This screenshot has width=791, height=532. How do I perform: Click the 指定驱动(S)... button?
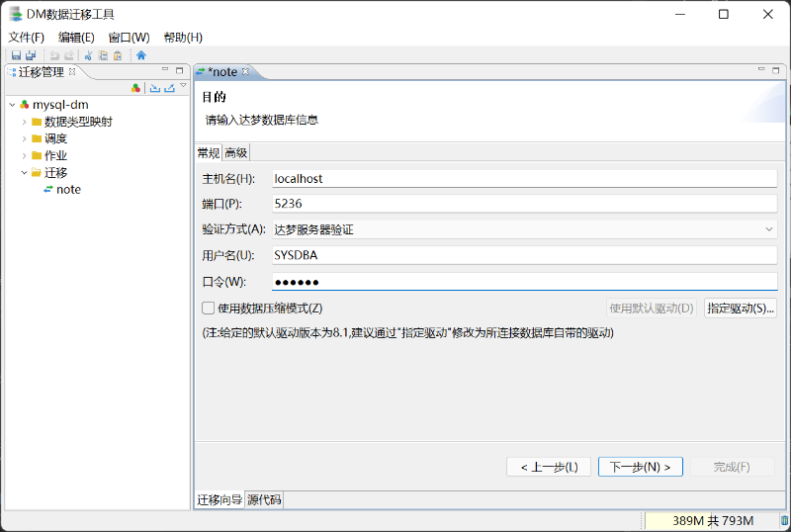741,308
